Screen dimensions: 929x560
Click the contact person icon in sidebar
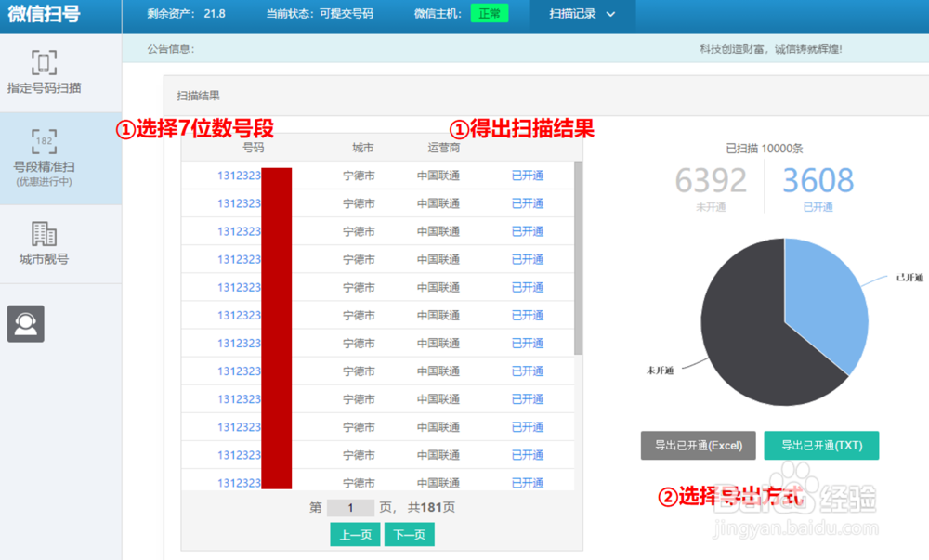coord(25,323)
